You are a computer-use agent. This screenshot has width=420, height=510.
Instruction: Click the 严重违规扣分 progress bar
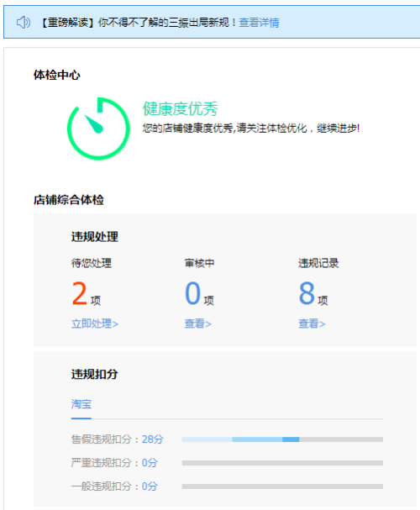point(282,463)
